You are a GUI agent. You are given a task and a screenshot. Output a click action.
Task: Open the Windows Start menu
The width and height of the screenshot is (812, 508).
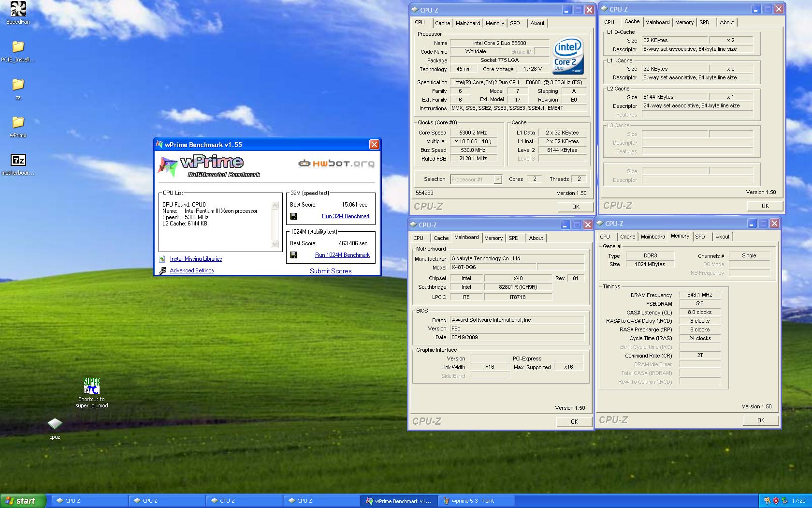(23, 501)
